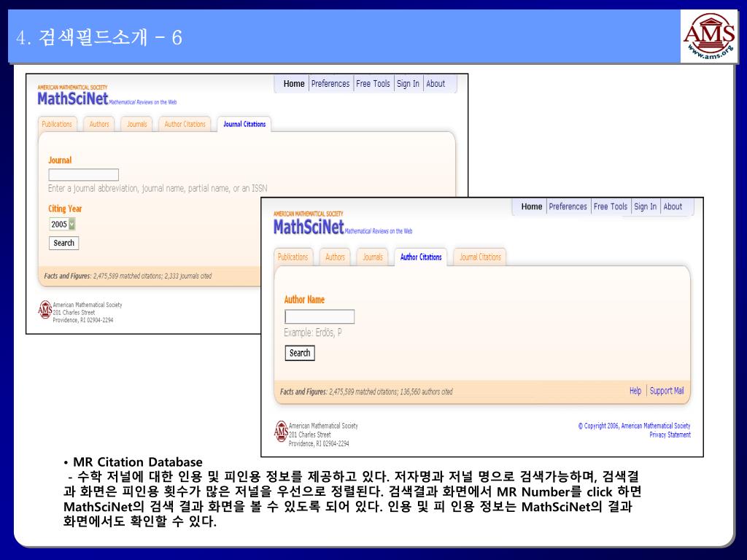Switch to Journals tab in Journal Citations window
The width and height of the screenshot is (747, 560).
click(136, 124)
